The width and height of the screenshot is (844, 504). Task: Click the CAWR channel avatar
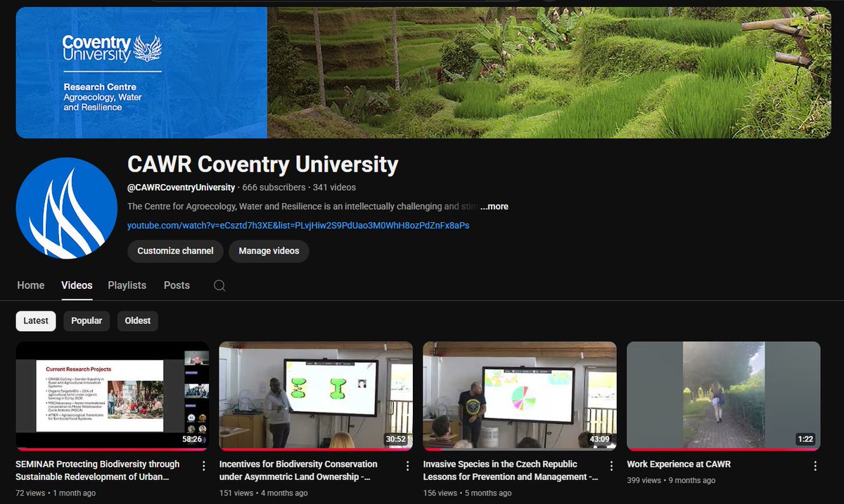[x=67, y=209]
